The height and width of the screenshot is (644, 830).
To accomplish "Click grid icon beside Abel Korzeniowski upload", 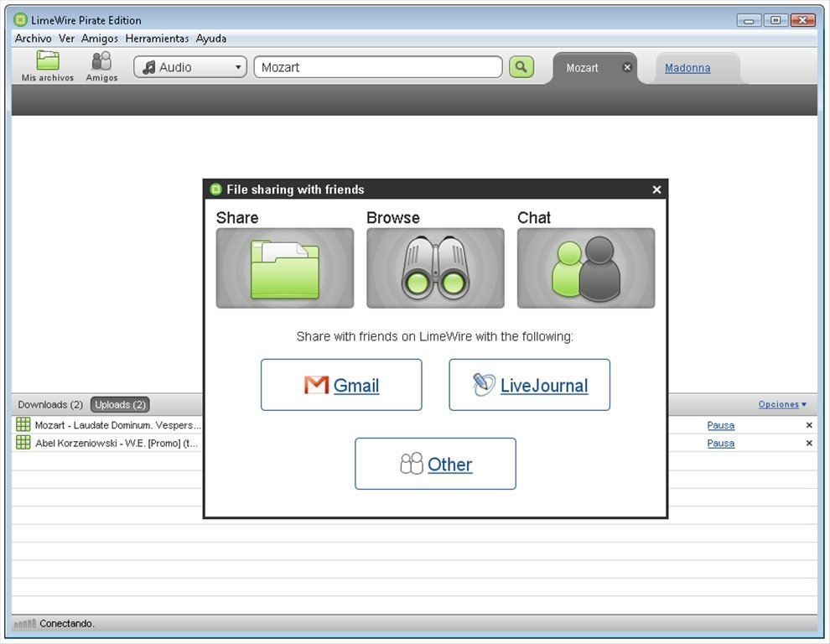I will pyautogui.click(x=23, y=442).
